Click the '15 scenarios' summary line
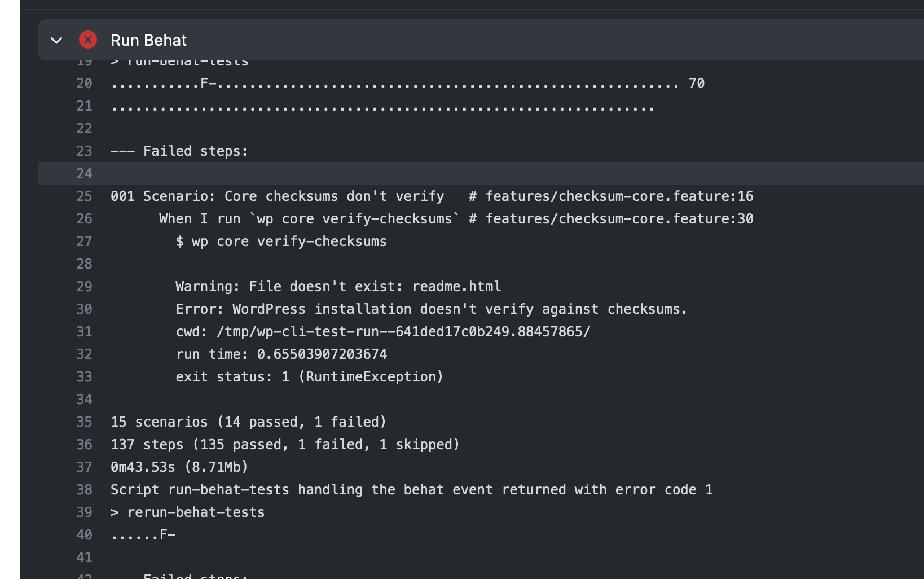The height and width of the screenshot is (579, 924). tap(249, 422)
